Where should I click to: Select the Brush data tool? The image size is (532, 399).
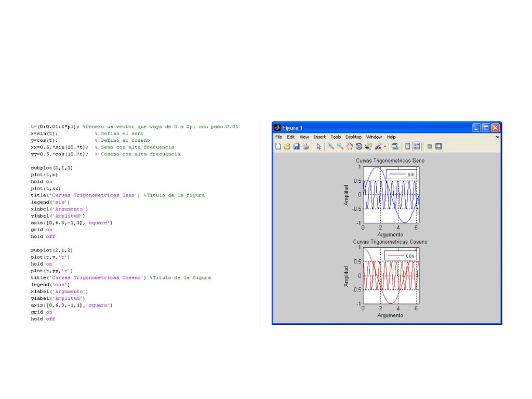[x=378, y=146]
